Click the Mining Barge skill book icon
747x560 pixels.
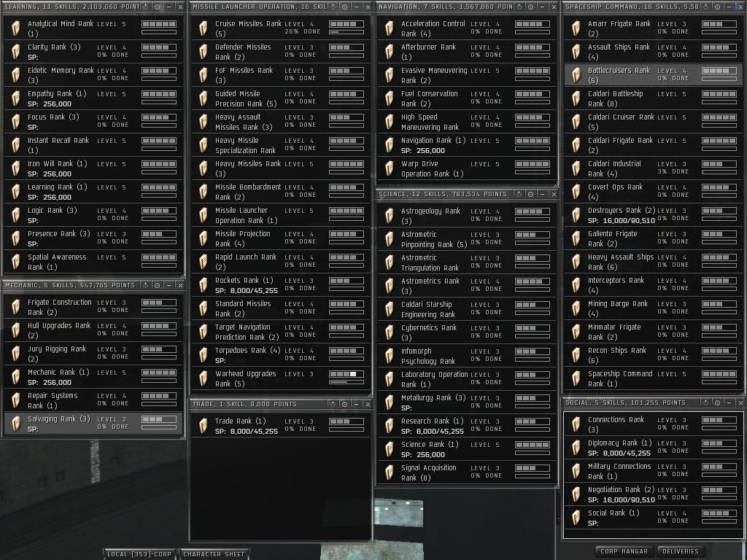576,308
